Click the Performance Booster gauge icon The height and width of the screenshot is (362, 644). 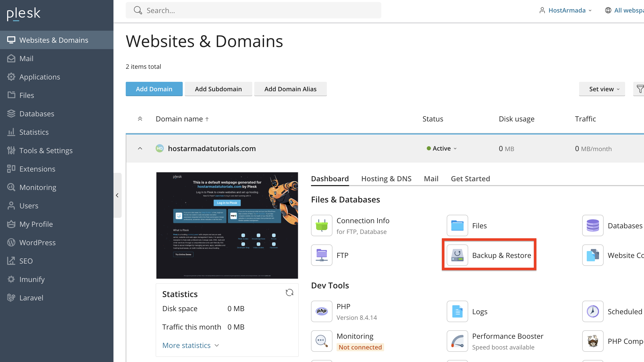(457, 341)
